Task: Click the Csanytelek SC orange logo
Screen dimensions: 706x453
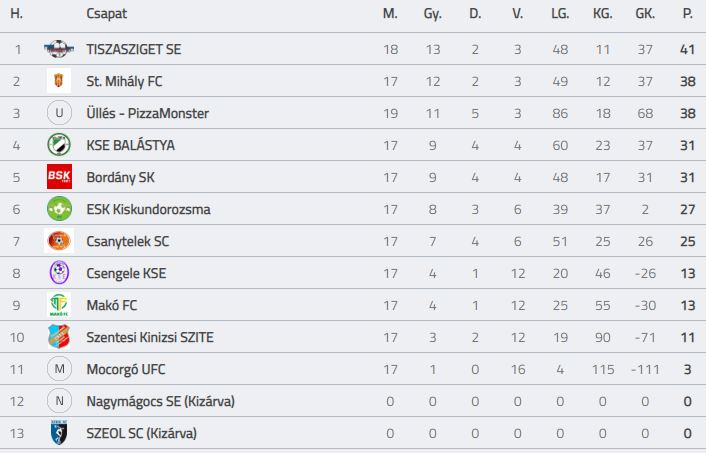Action: (x=59, y=240)
